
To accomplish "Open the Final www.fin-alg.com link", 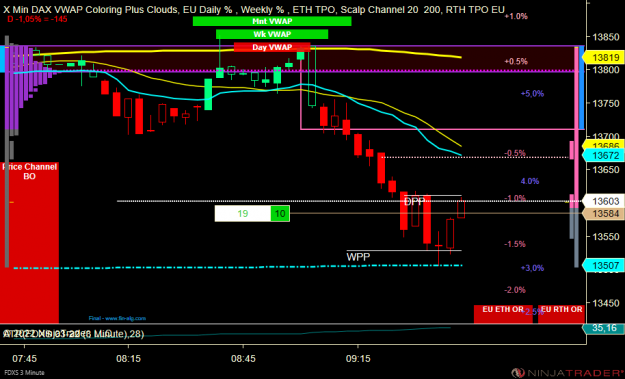I will tap(117, 318).
